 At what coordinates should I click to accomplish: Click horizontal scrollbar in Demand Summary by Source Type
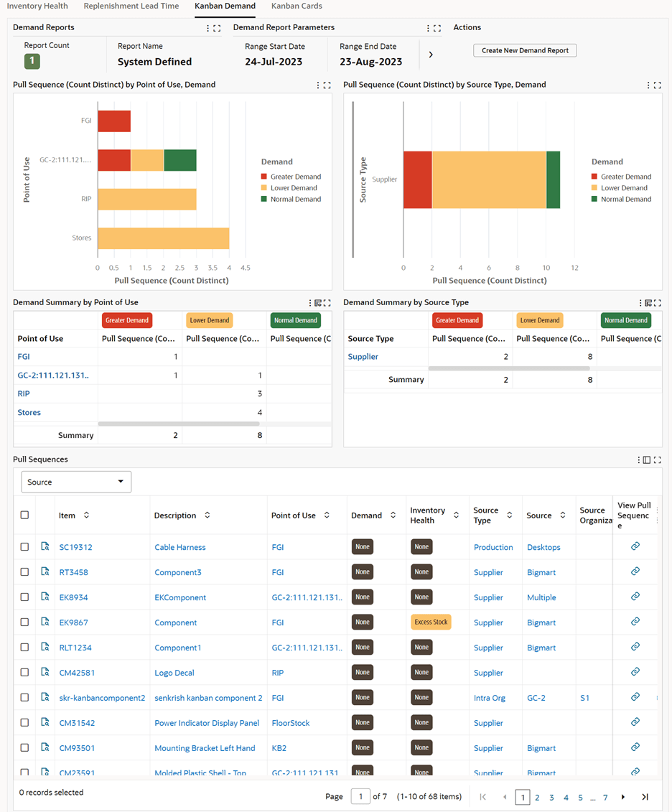(509, 369)
